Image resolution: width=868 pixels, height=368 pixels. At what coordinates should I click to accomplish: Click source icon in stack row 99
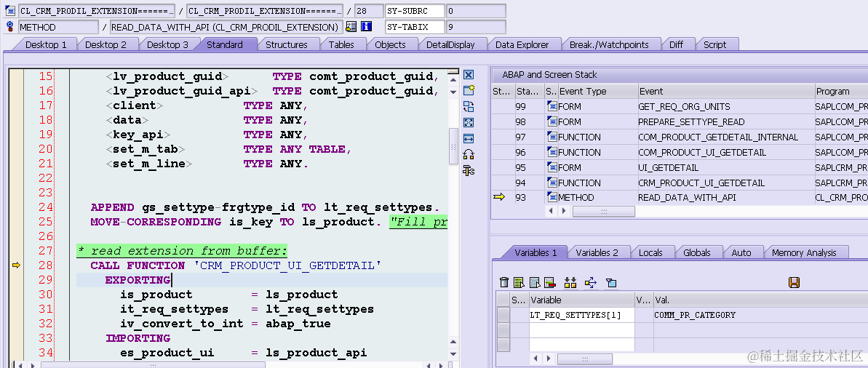coord(552,106)
